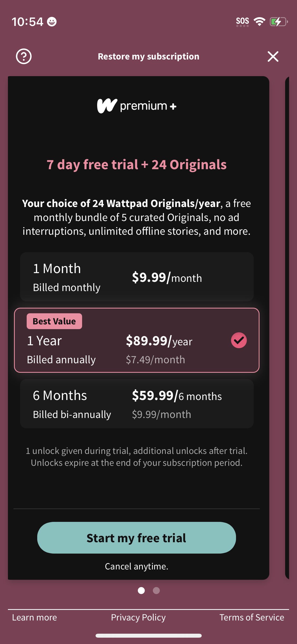Tap Restore my subscription
The width and height of the screenshot is (297, 644).
(149, 56)
